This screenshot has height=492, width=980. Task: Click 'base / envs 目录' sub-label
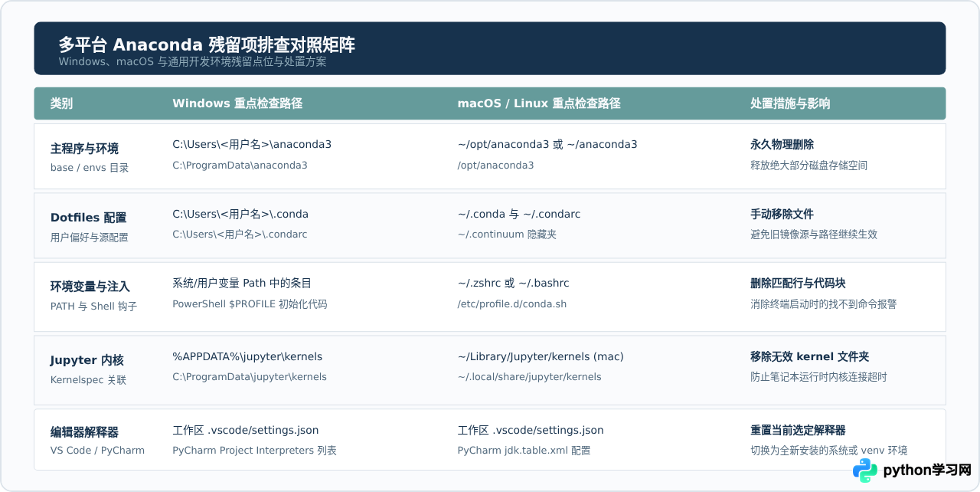(x=90, y=168)
